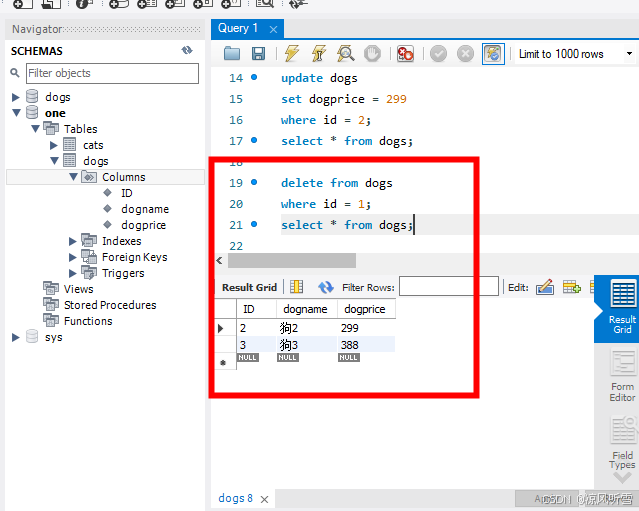639x511 pixels.
Task: Close the dogs 8 result tab
Action: tap(264, 499)
